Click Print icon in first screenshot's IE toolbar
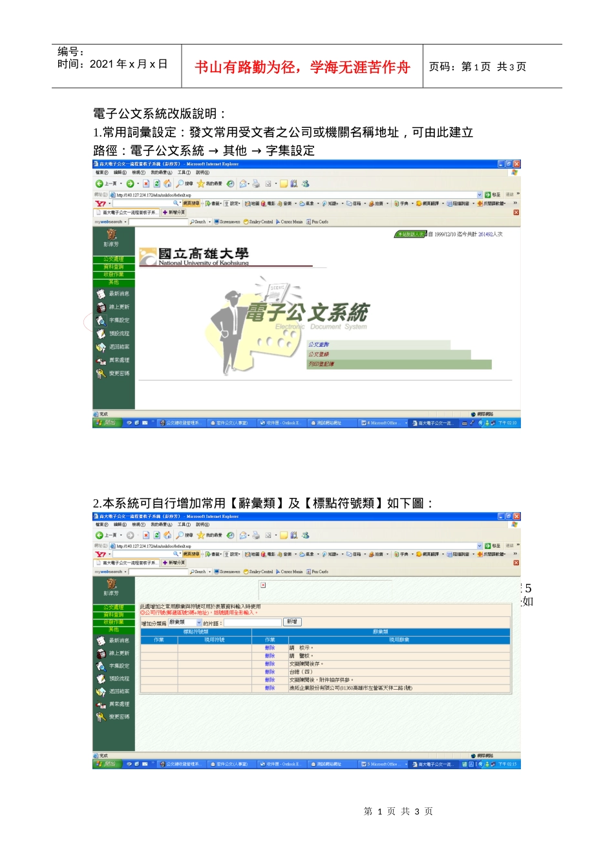Viewport: 614px width, 868px height. point(256,184)
